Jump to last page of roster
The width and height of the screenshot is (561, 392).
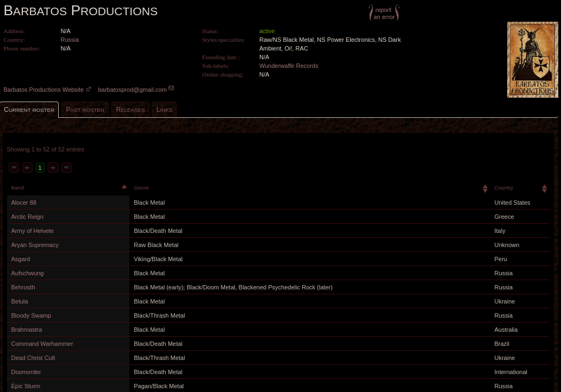[x=66, y=168]
